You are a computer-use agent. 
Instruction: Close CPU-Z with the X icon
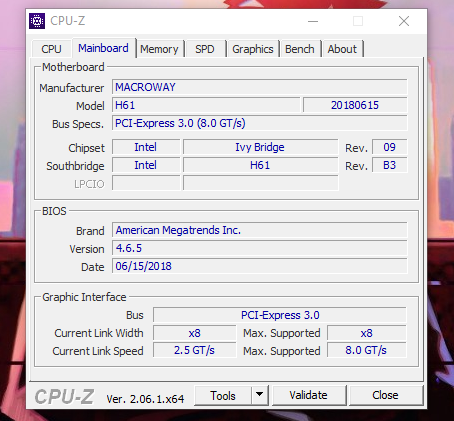pos(404,21)
